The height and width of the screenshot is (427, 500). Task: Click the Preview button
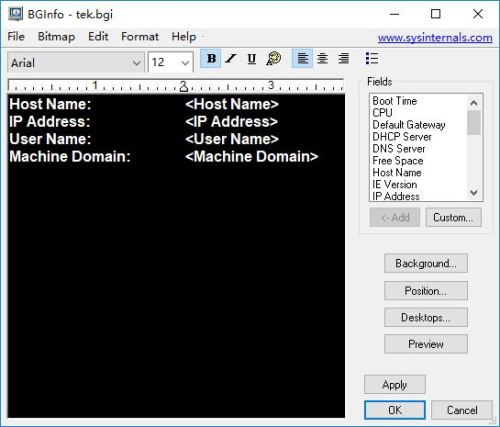pos(426,344)
